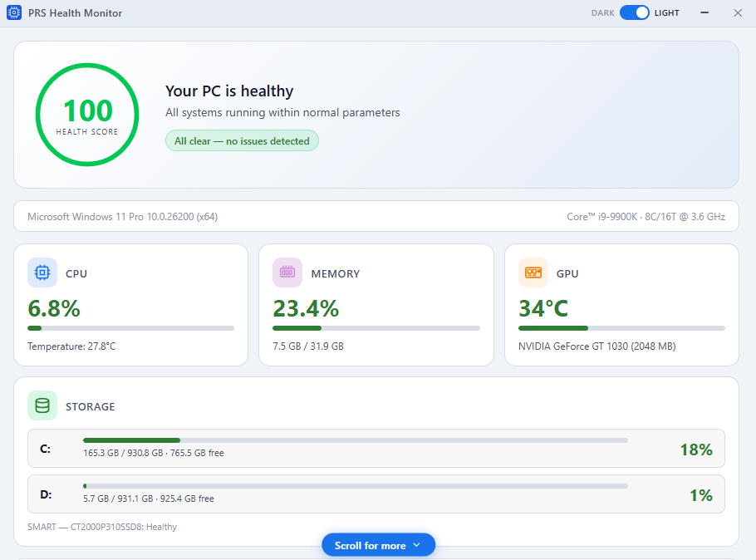
Task: Click the PRS Health Monitor window title
Action: (x=76, y=13)
